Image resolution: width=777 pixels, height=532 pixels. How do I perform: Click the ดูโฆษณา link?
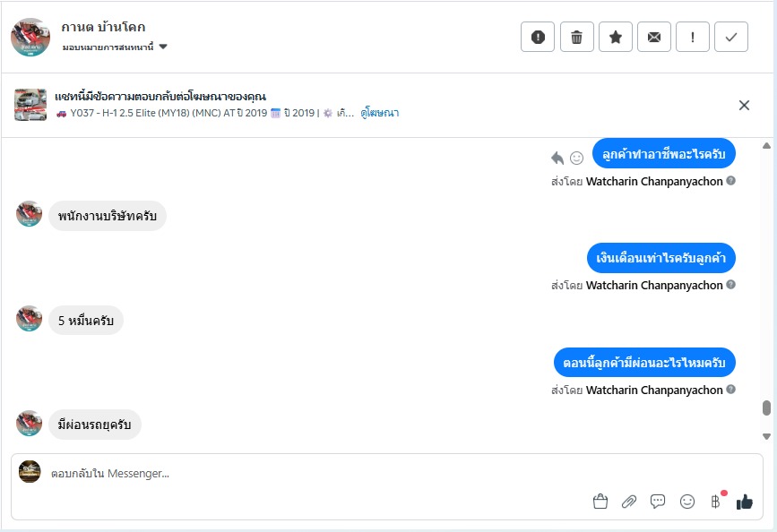coord(380,113)
